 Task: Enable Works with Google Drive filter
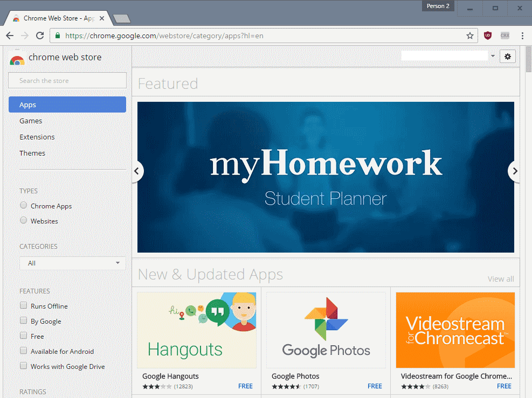pyautogui.click(x=23, y=366)
